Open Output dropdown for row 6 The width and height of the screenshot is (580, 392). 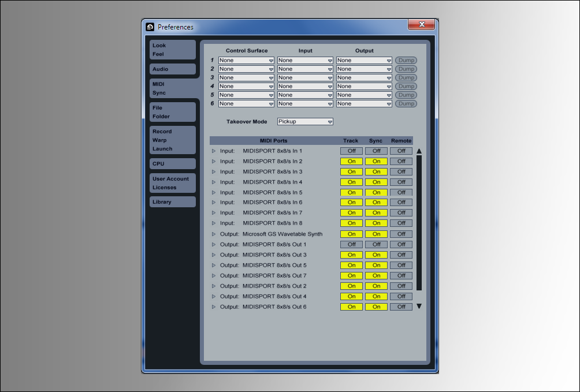tap(364, 104)
